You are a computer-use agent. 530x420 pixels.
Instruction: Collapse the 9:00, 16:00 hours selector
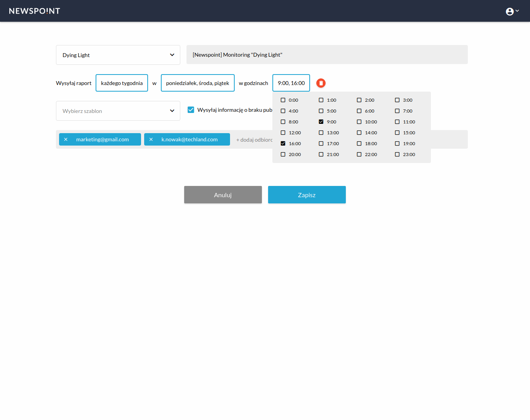291,83
